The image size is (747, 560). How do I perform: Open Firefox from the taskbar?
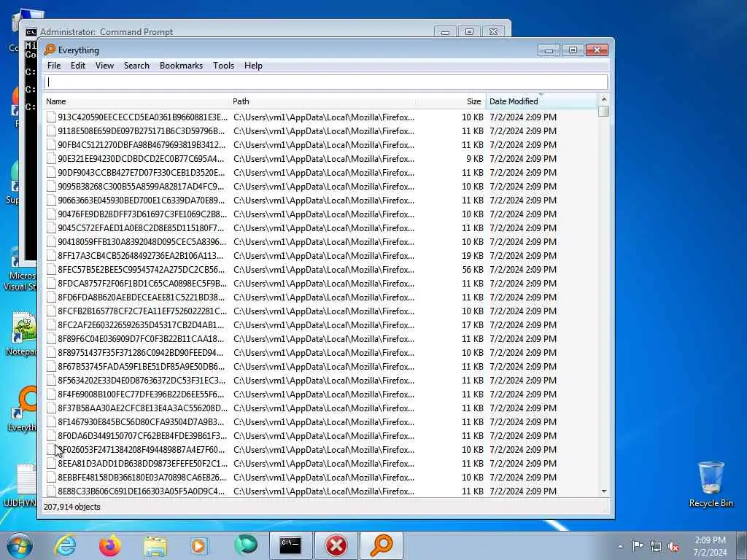[110, 545]
